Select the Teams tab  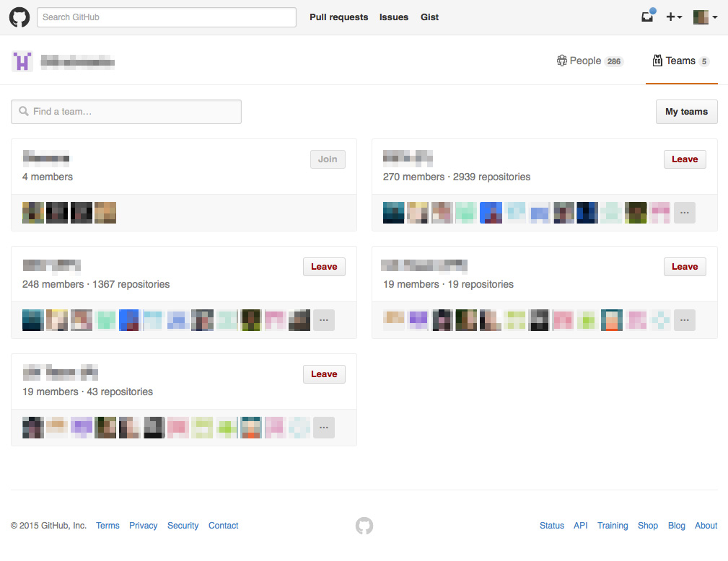coord(680,61)
